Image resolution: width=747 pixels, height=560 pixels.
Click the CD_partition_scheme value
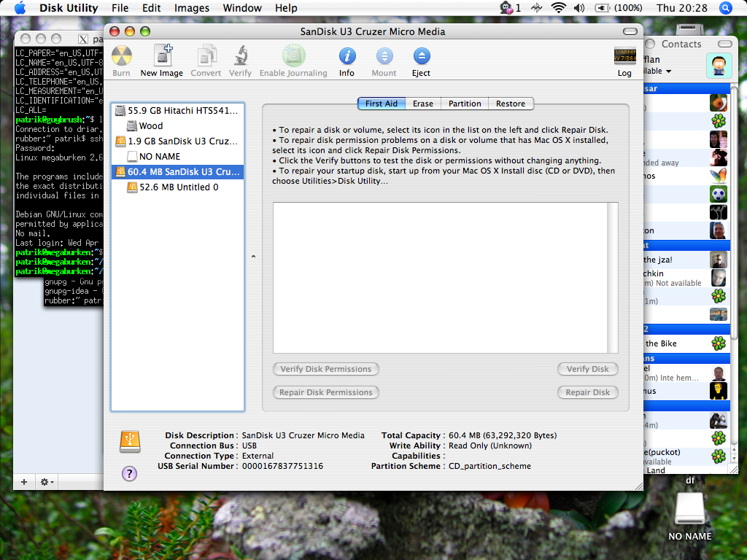coord(489,466)
